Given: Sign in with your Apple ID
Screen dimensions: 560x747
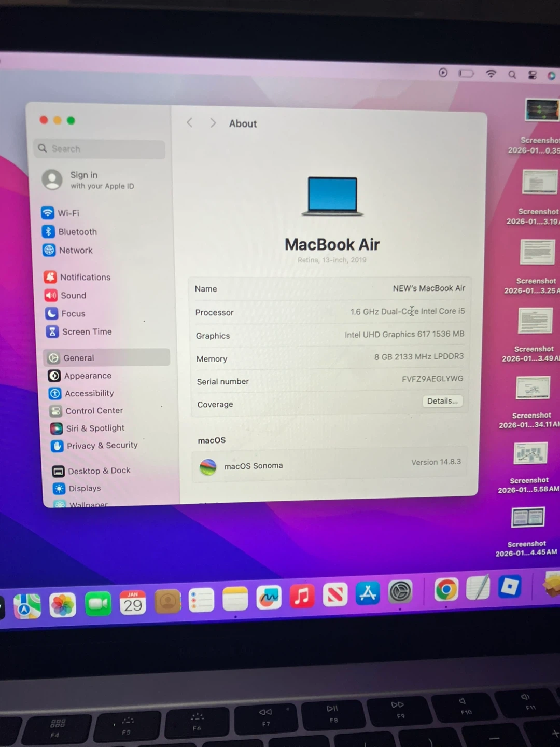Looking at the screenshot, I should (x=101, y=180).
